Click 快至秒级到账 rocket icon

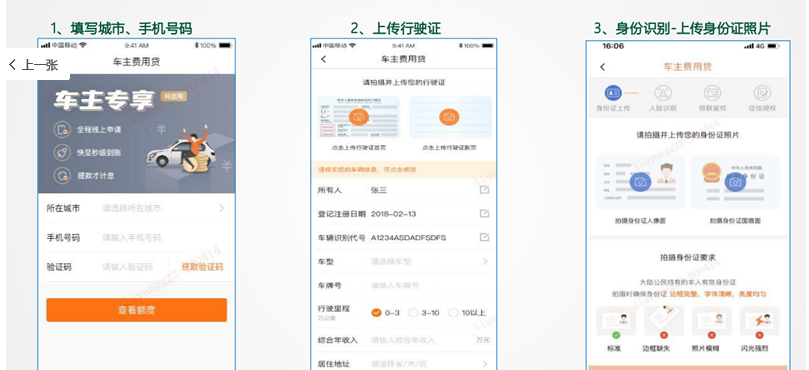click(x=61, y=153)
